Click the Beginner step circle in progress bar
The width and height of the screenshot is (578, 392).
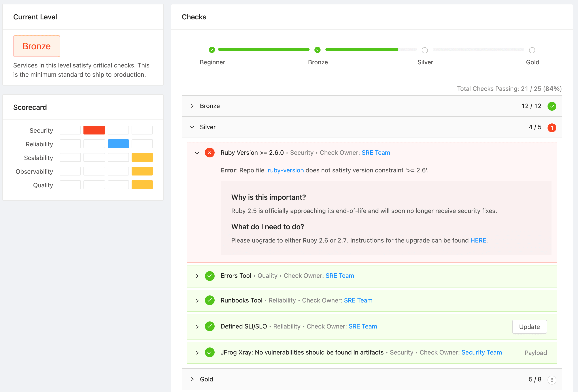click(212, 50)
